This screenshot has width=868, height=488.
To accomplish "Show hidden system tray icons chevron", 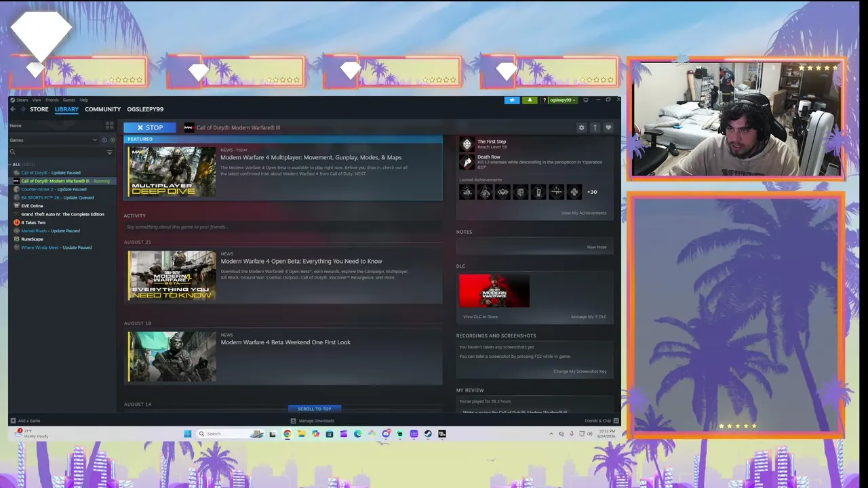I will (x=551, y=434).
